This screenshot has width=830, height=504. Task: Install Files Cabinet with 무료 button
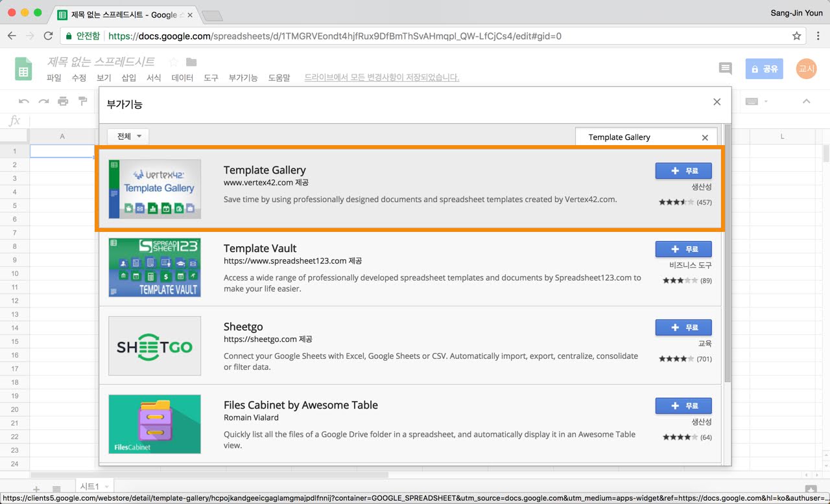[x=683, y=406]
